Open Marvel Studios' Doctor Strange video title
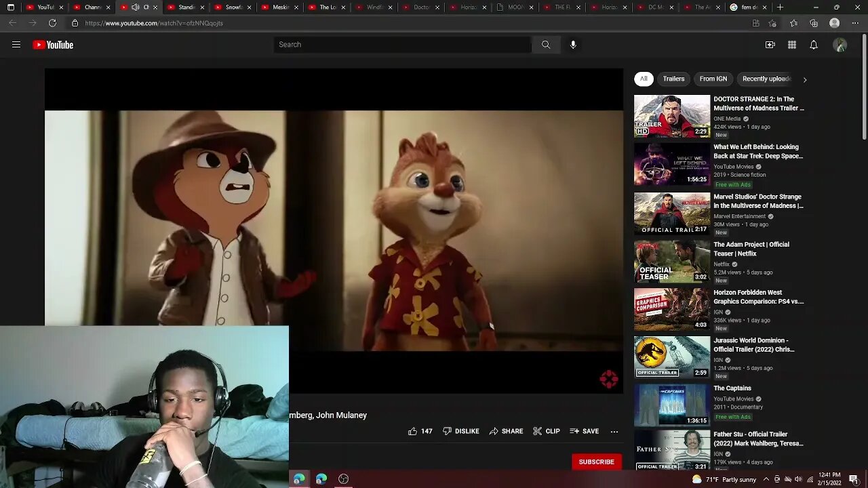868x488 pixels. pyautogui.click(x=758, y=201)
